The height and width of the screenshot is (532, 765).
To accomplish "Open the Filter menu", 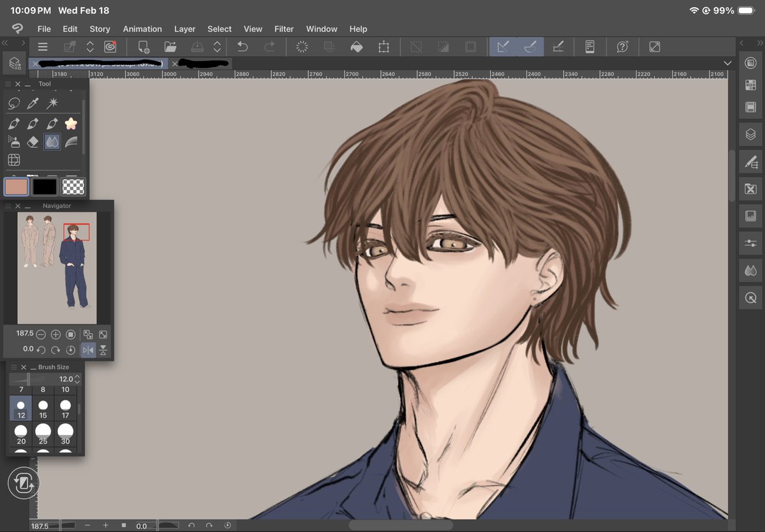I will point(284,29).
